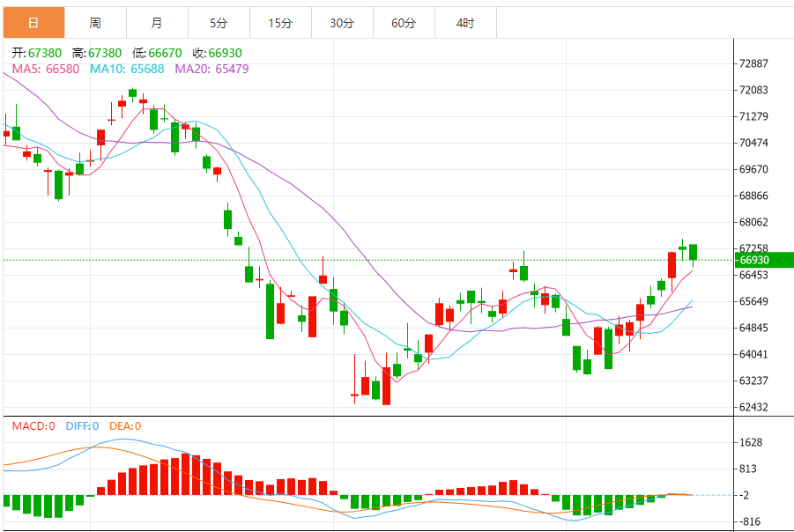Select the 日 daily chart tab

(33, 23)
